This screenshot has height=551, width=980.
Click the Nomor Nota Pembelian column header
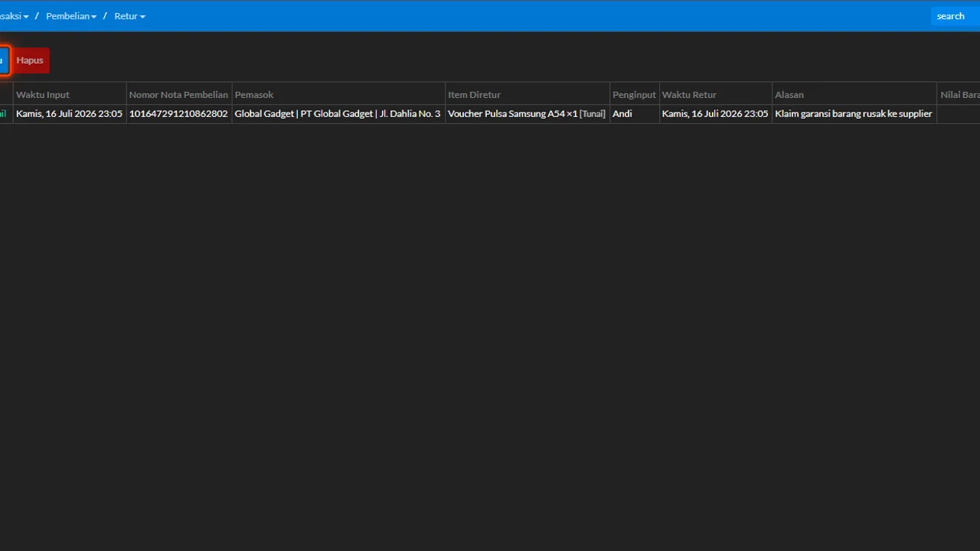(179, 94)
